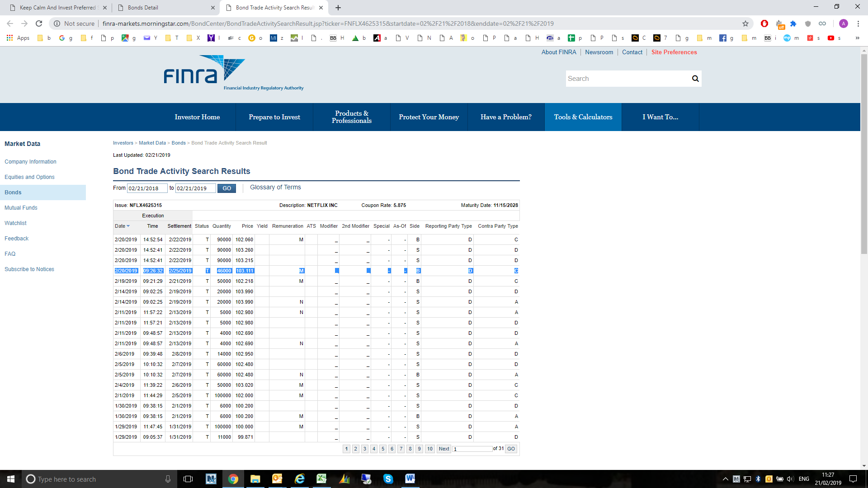This screenshot has height=488, width=868.
Task: Open the Newsroom link
Action: [599, 52]
